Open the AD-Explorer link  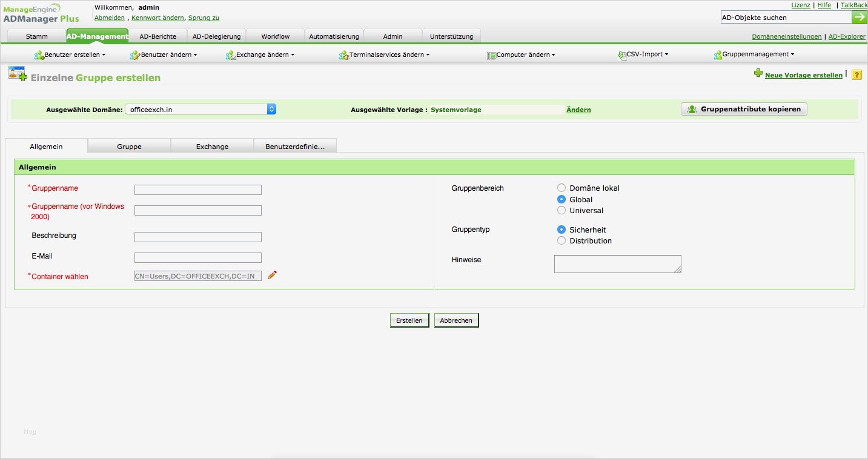847,36
